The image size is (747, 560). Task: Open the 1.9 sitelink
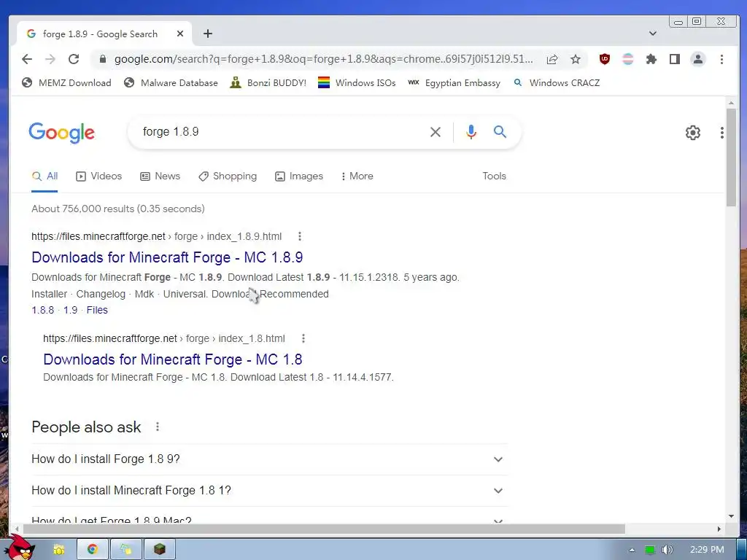71,310
